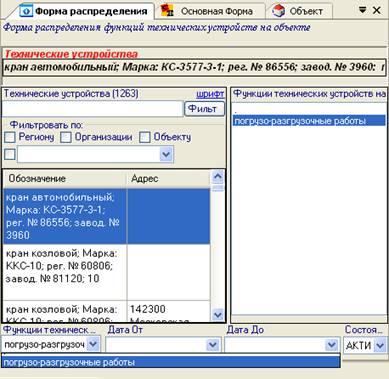Click the table scrollbar down arrow
This screenshot has width=389, height=379.
click(218, 314)
